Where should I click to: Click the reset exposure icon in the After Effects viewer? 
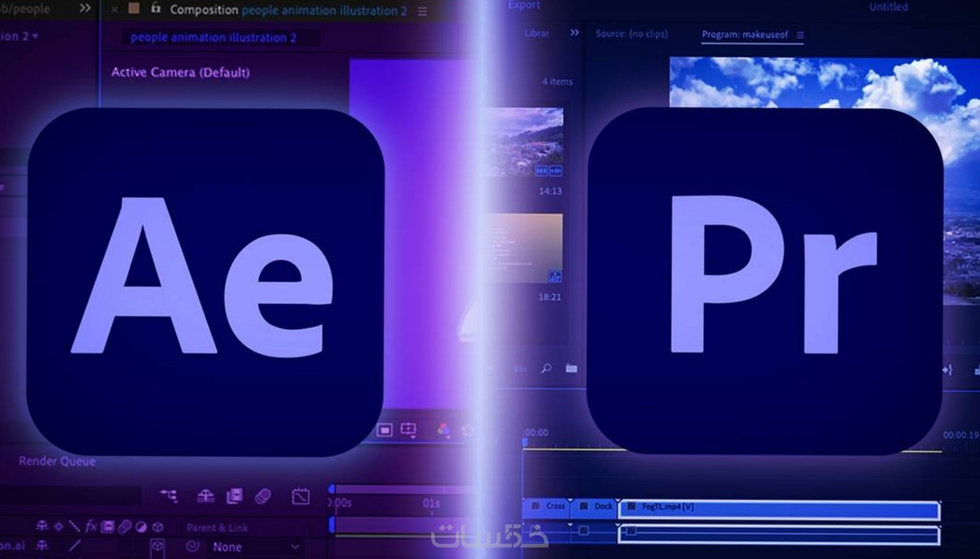tap(468, 430)
